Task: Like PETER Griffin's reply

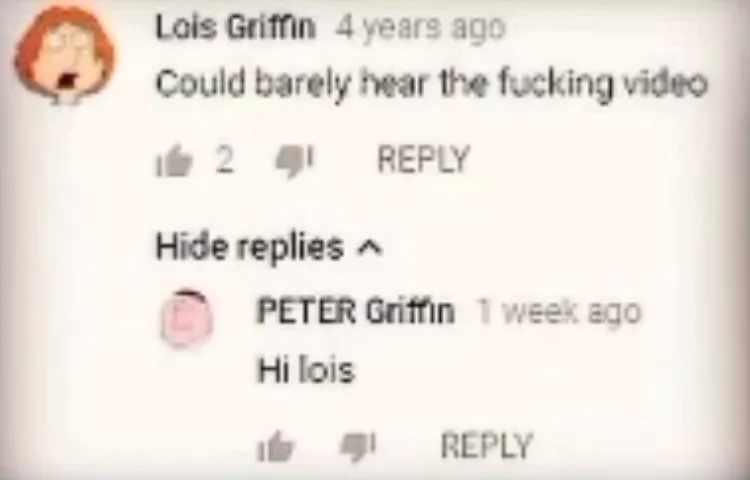Action: click(x=276, y=447)
